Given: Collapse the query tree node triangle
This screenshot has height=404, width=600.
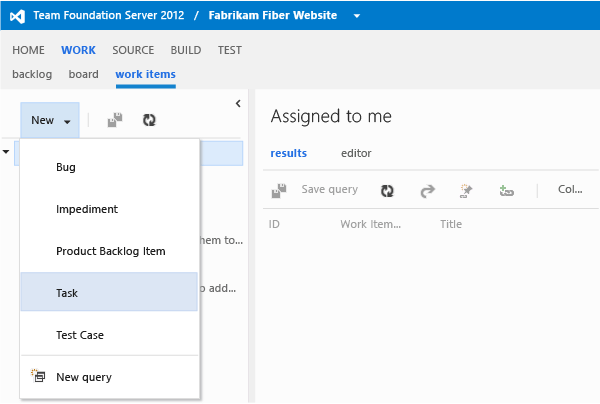Looking at the screenshot, I should [6, 152].
